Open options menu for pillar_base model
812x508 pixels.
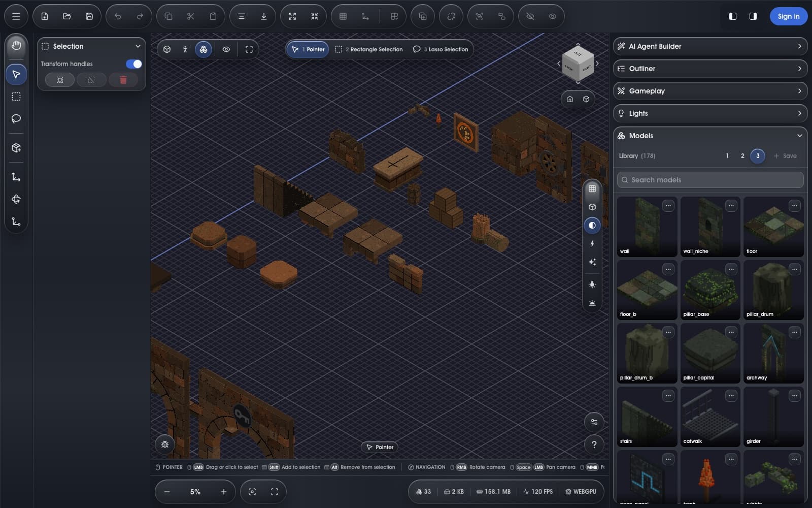coord(731,269)
